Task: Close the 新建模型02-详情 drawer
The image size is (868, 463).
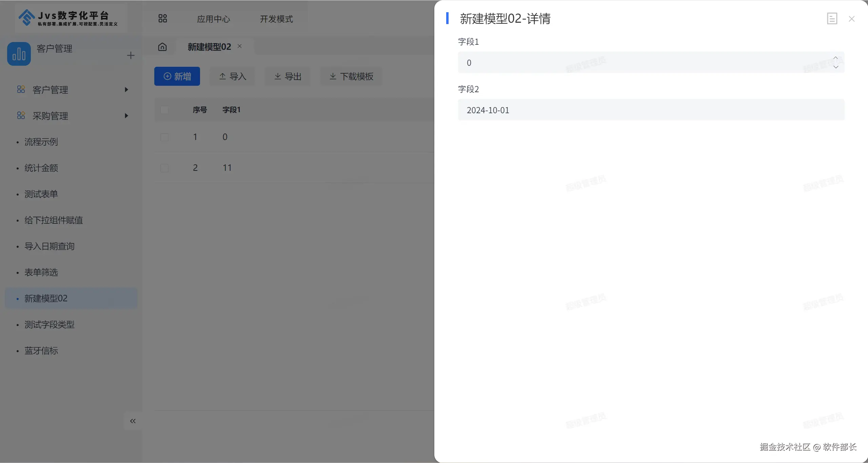Action: pos(851,19)
